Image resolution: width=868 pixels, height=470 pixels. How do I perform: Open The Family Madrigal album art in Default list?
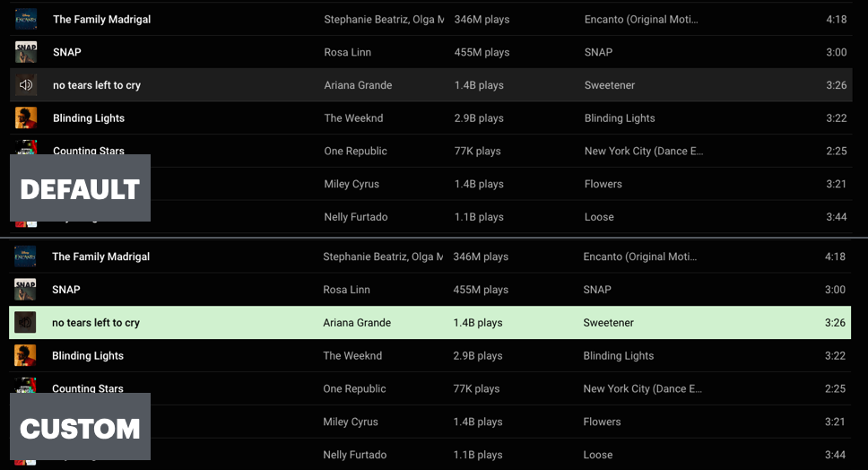(26, 19)
